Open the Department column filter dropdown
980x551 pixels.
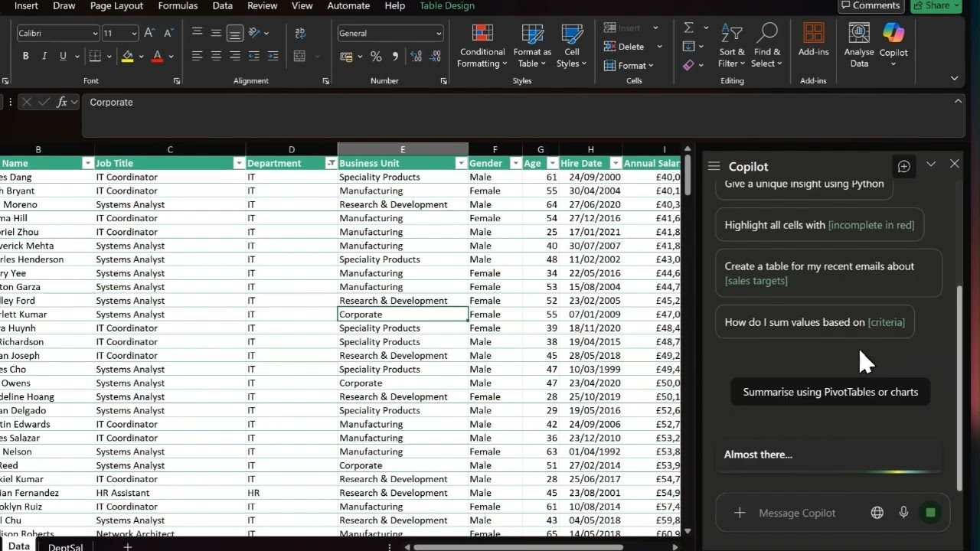coord(331,163)
